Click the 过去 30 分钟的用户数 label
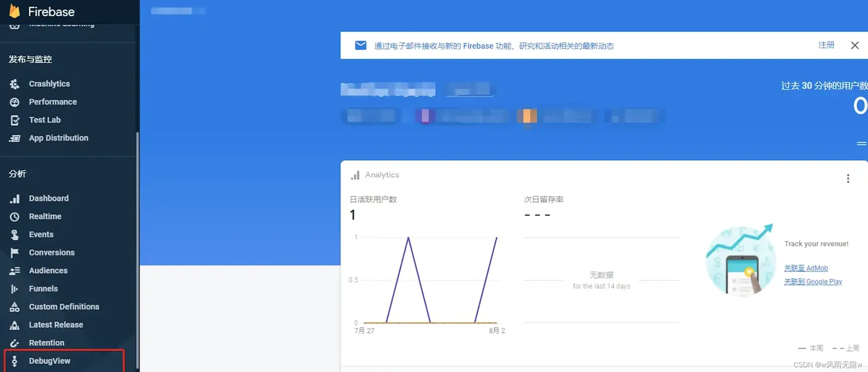This screenshot has width=868, height=372. [824, 86]
